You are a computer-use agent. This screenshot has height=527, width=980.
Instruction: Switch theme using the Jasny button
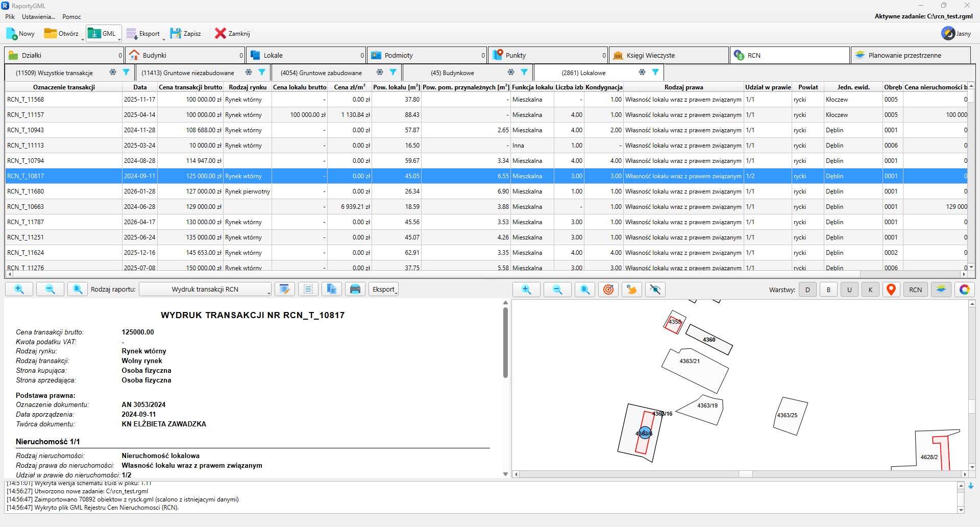[957, 34]
